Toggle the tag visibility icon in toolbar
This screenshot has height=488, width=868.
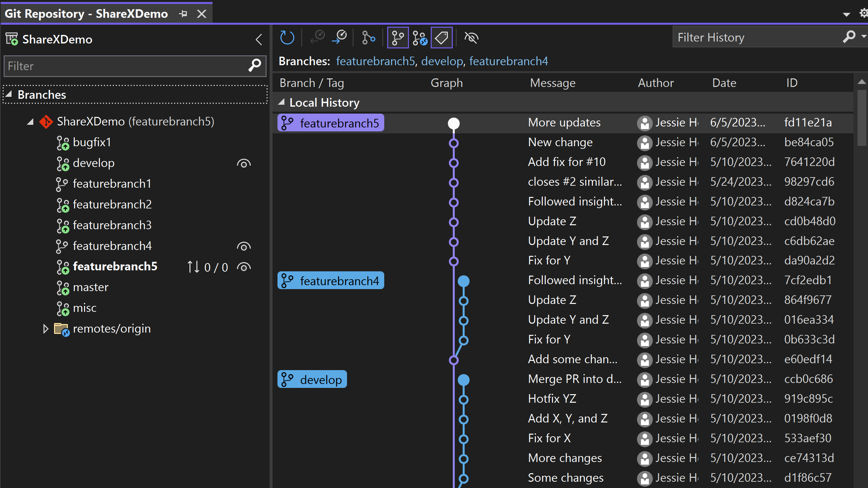442,38
